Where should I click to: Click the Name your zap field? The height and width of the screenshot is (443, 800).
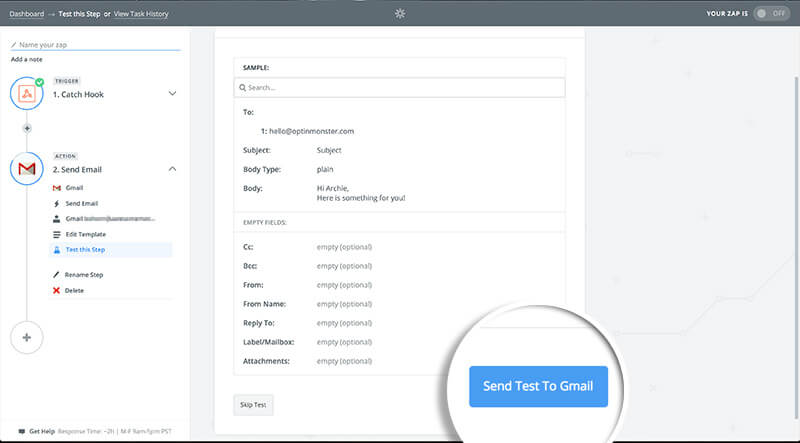(95, 45)
